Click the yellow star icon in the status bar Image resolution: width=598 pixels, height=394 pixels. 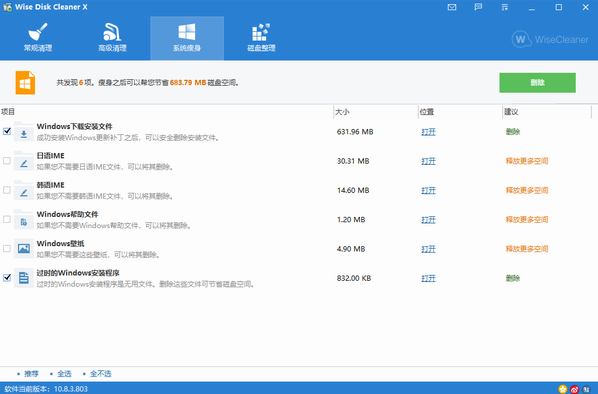point(563,389)
